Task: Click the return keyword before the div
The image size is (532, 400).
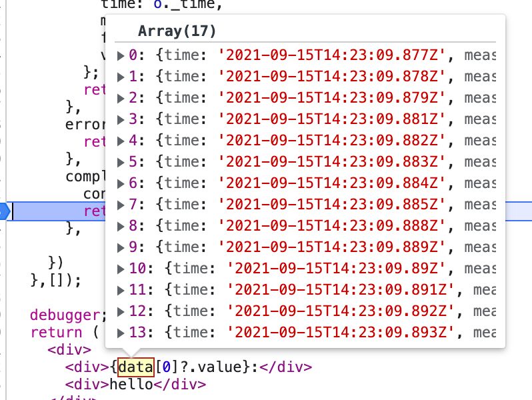Action: click(x=56, y=332)
